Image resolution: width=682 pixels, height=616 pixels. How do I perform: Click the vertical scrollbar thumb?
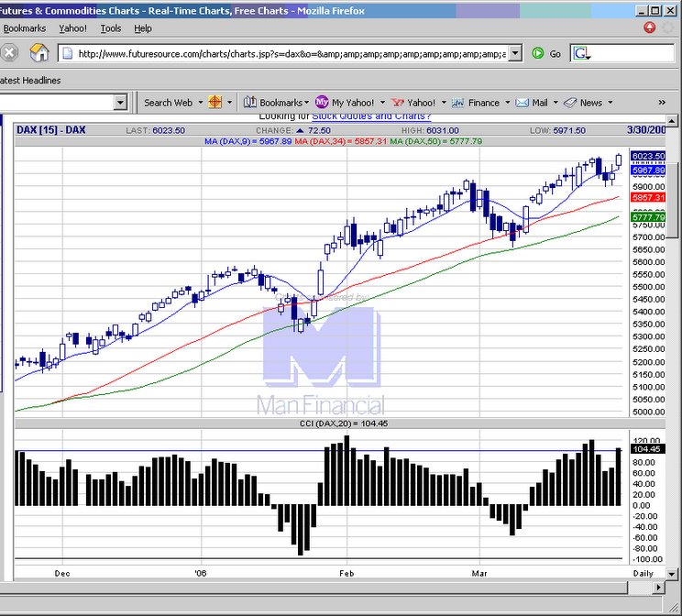click(x=672, y=201)
